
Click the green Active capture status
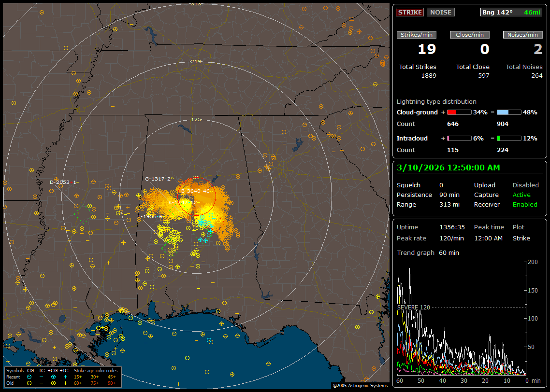pos(521,195)
